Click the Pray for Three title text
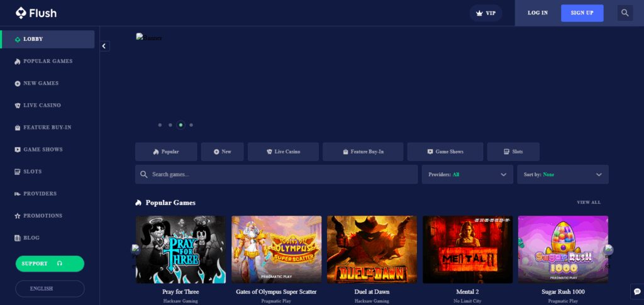The height and width of the screenshot is (305, 644). click(180, 292)
